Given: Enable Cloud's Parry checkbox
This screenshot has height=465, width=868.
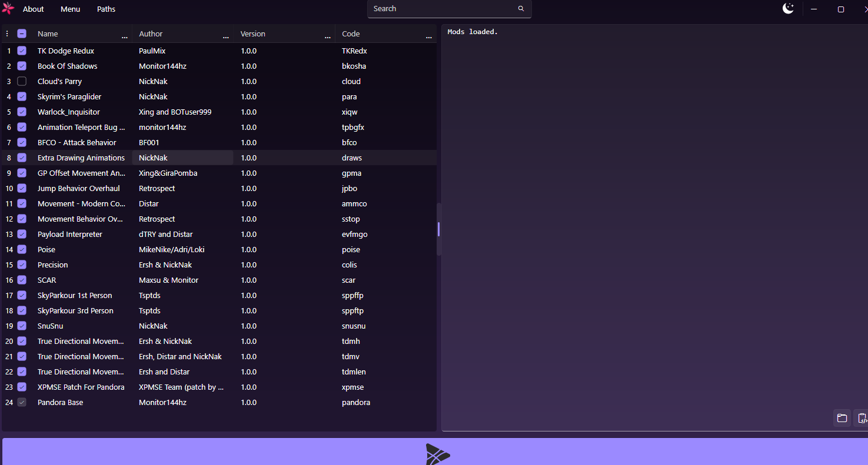Looking at the screenshot, I should 22,81.
